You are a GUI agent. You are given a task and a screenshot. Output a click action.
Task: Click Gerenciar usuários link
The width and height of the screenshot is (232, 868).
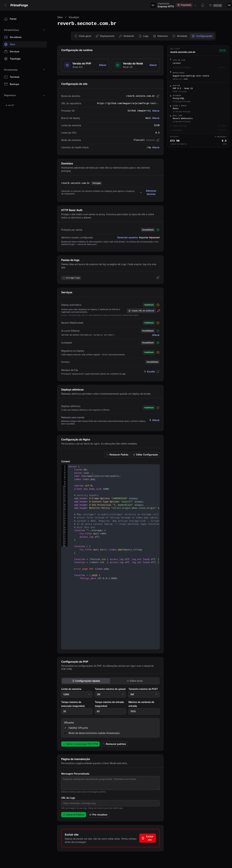pos(127,238)
